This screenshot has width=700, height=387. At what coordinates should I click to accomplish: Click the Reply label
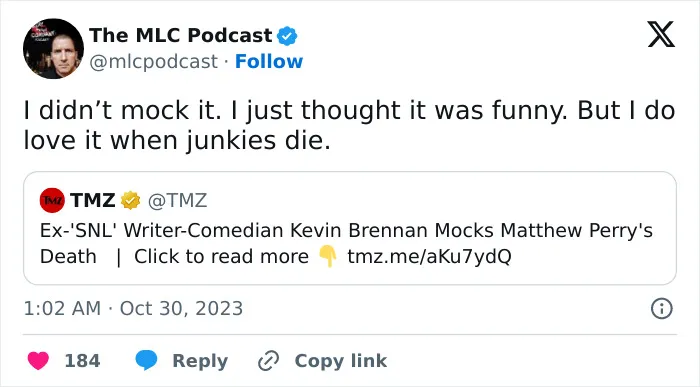pos(200,361)
